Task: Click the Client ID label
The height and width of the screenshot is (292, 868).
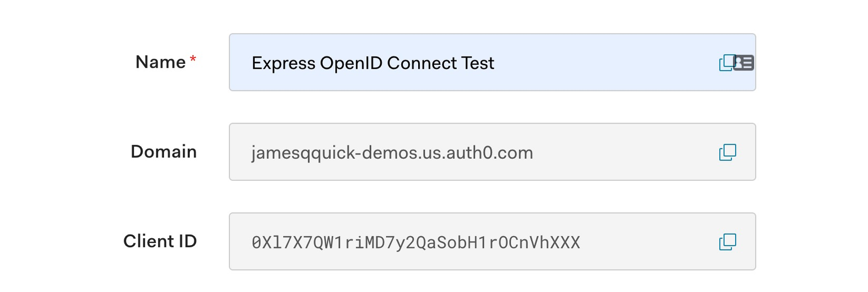Action: pyautogui.click(x=160, y=241)
